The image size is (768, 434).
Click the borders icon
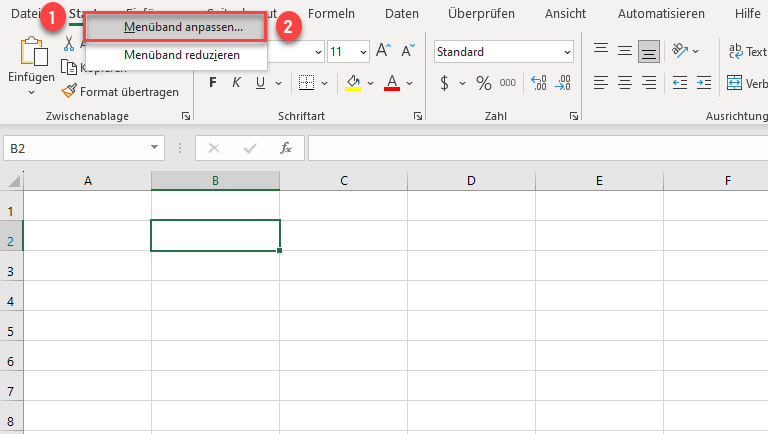(x=307, y=83)
